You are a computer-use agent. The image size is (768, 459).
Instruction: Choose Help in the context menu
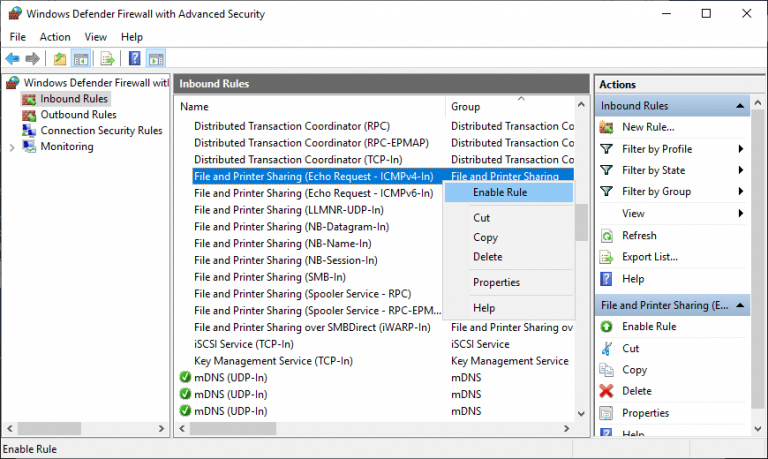tap(509, 308)
